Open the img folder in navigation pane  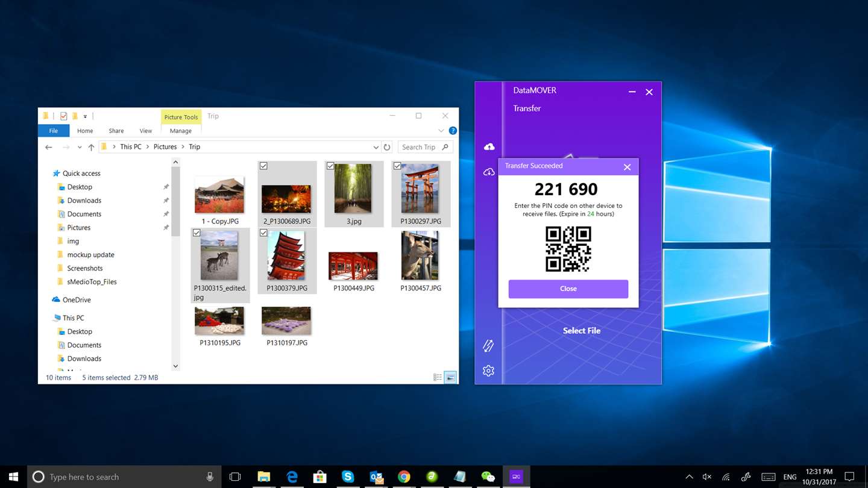click(73, 241)
